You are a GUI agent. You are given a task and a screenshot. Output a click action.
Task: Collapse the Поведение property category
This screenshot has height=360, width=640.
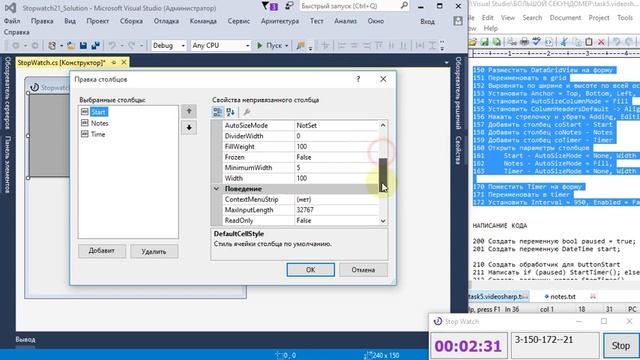[216, 189]
